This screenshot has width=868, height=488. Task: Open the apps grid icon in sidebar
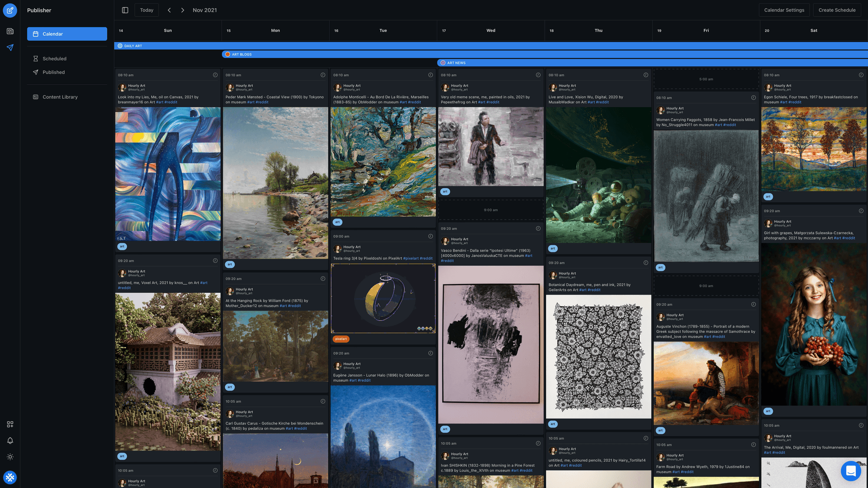[10, 424]
